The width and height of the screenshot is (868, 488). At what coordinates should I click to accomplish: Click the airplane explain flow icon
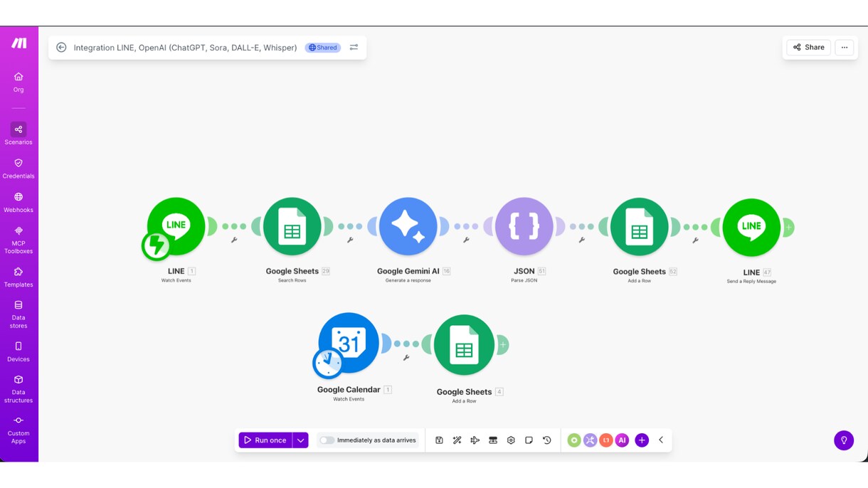pyautogui.click(x=475, y=440)
